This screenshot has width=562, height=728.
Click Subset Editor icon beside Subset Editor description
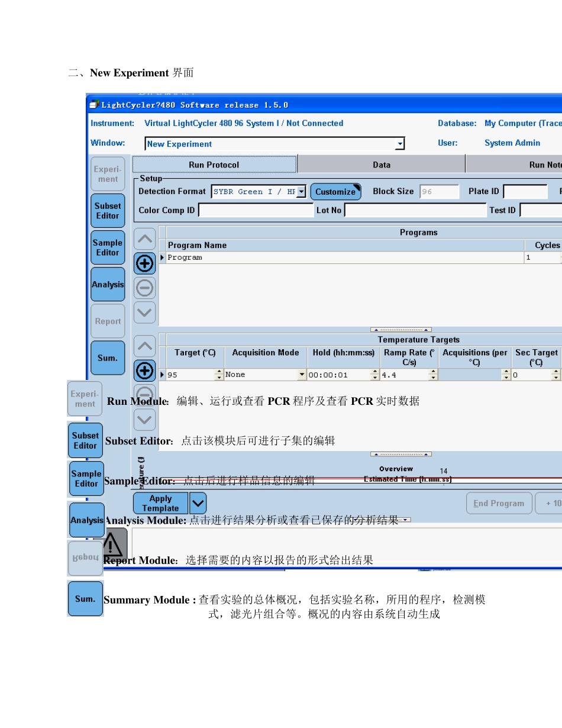pyautogui.click(x=85, y=440)
